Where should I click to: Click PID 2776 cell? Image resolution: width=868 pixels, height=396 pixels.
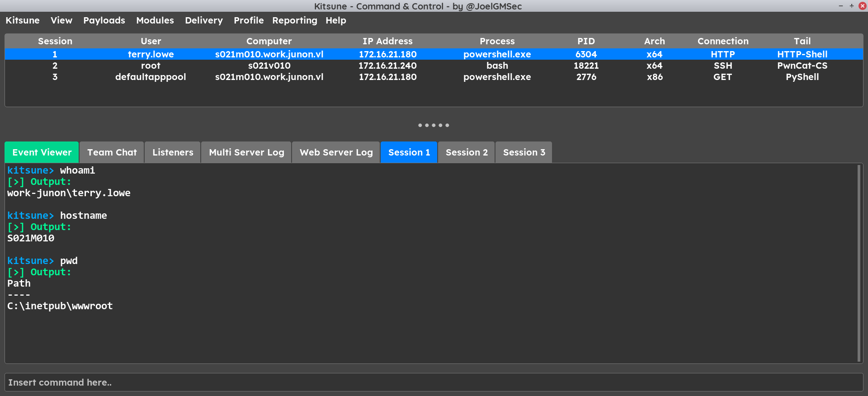586,77
